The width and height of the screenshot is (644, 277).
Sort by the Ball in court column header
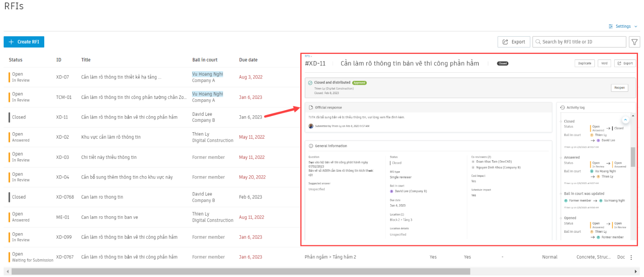click(205, 60)
